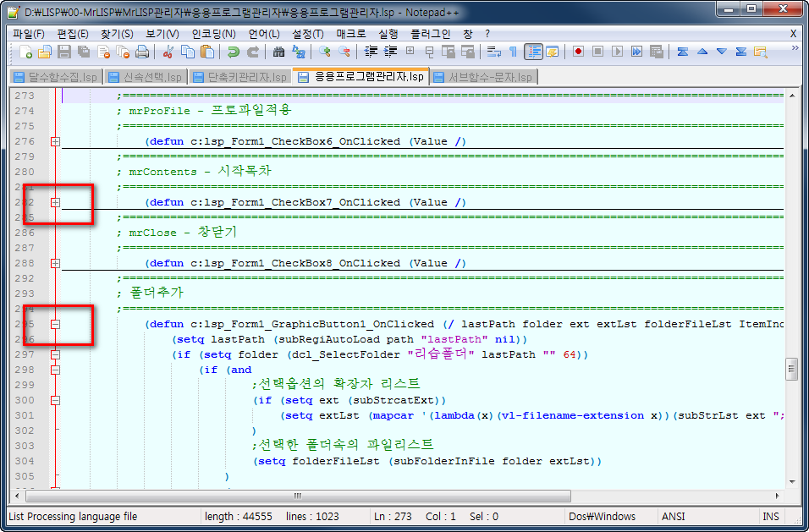Click the Zoom in magnifier icon

pos(324,52)
